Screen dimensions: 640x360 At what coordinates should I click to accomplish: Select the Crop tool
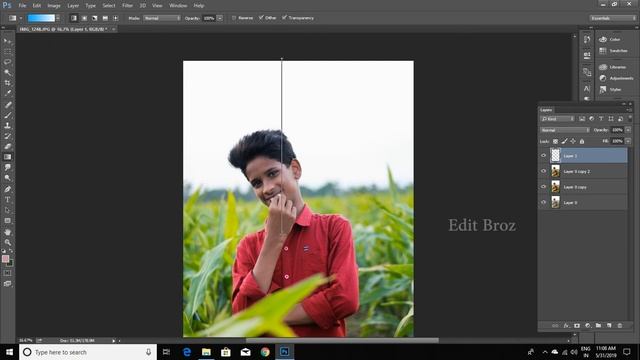7,83
